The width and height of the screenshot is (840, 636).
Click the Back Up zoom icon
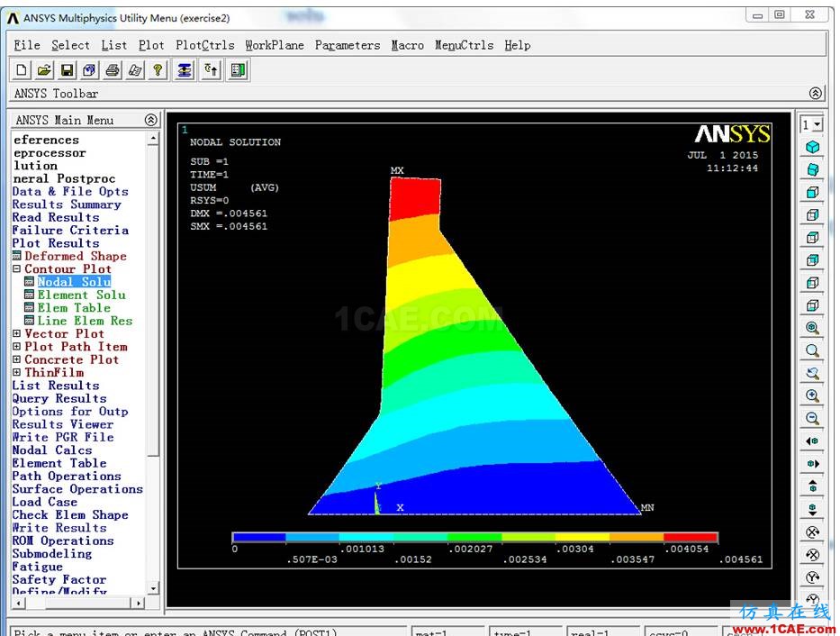coord(813,373)
